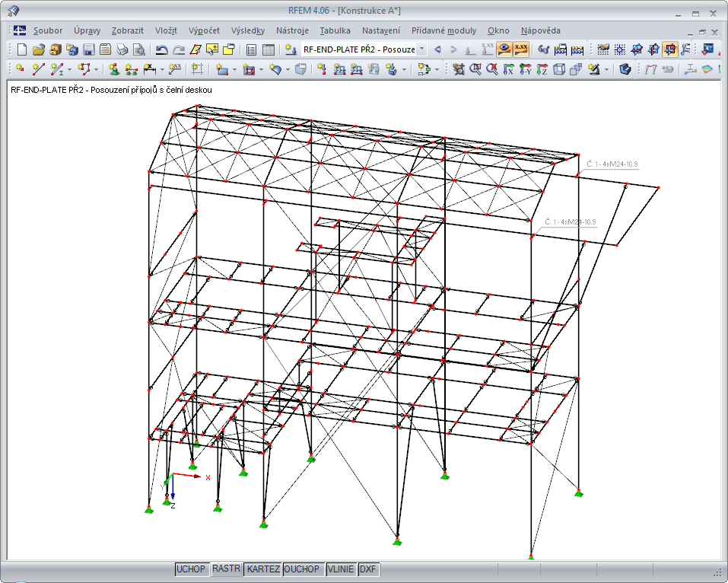Toggle show result values x.xx icon
Image resolution: width=728 pixels, height=583 pixels.
520,49
